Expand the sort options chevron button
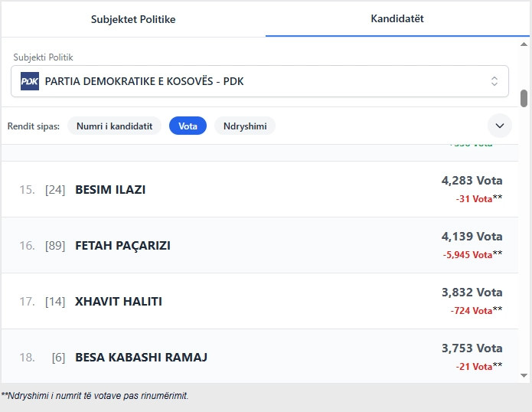 click(499, 126)
